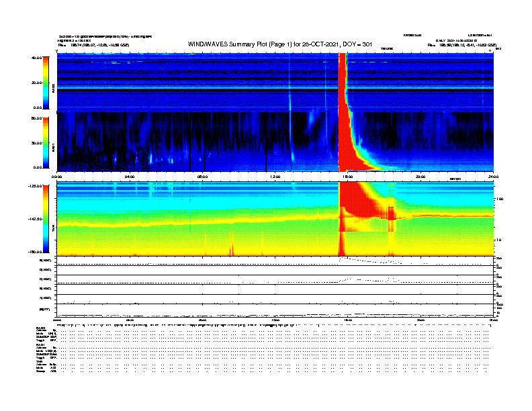Click the RAD1 color scale bar
This screenshot has height=411, width=532.
46,143
